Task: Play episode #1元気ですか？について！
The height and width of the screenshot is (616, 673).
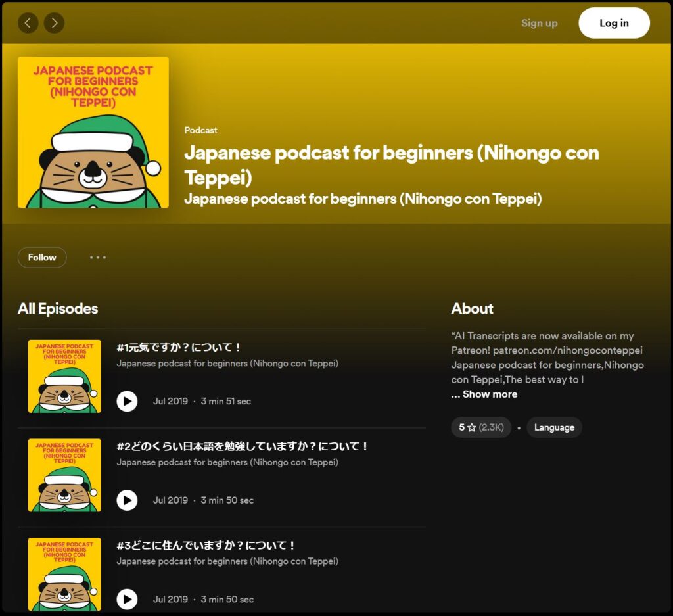Action: tap(127, 402)
